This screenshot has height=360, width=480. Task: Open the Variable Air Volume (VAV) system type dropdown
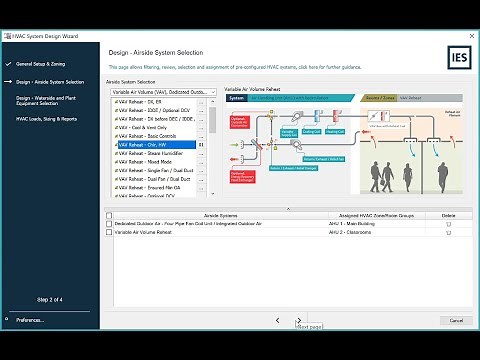163,92
